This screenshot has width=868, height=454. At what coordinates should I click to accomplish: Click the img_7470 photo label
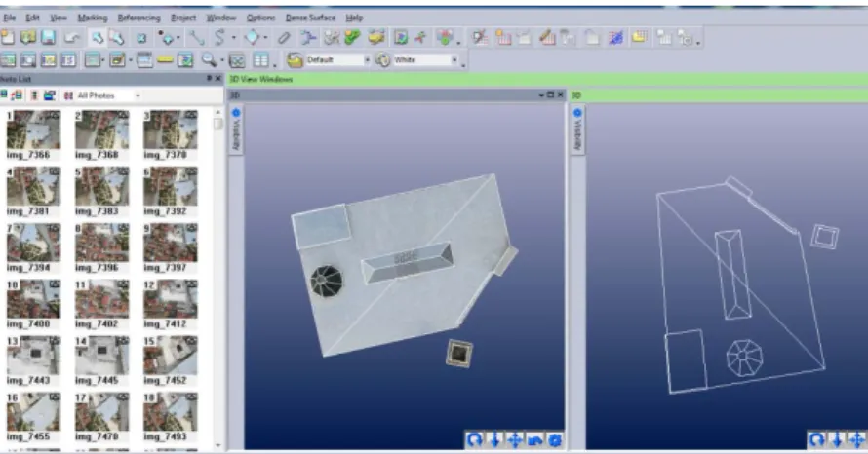click(x=97, y=436)
